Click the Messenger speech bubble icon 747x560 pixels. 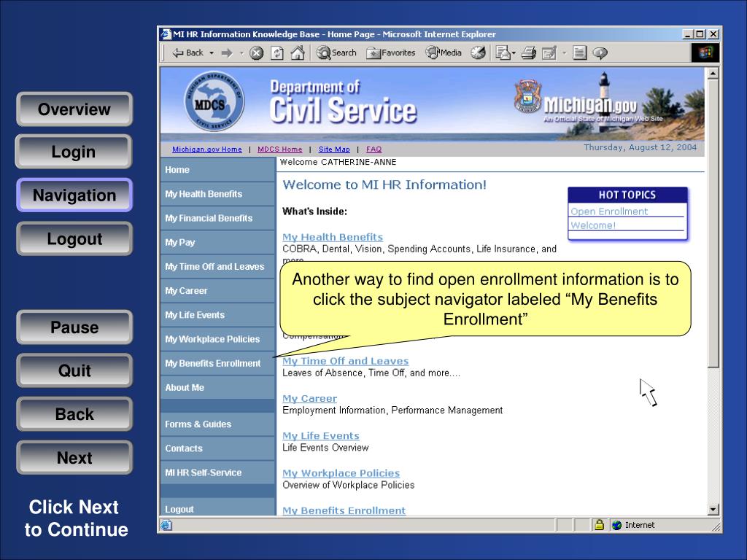600,52
